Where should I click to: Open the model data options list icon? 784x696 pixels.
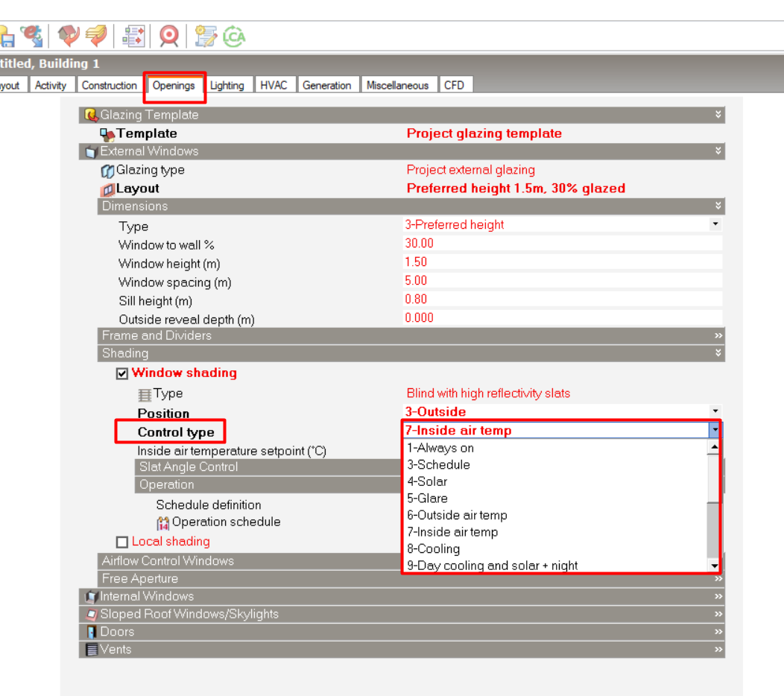[133, 36]
